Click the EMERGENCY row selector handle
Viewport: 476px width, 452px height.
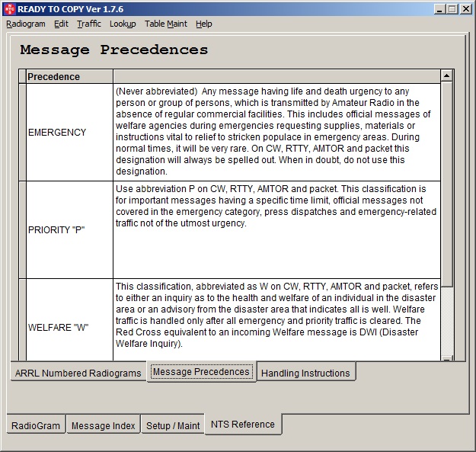[x=22, y=132]
